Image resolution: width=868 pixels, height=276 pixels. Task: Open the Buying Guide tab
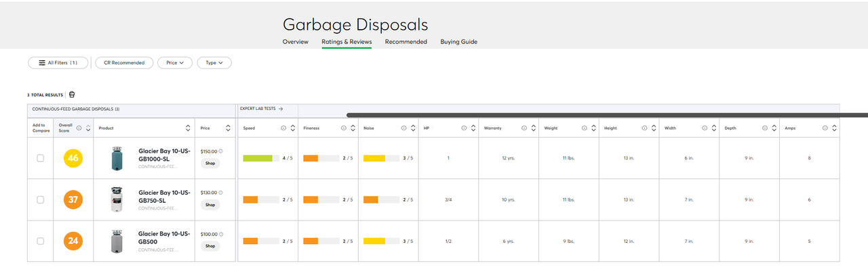click(459, 42)
